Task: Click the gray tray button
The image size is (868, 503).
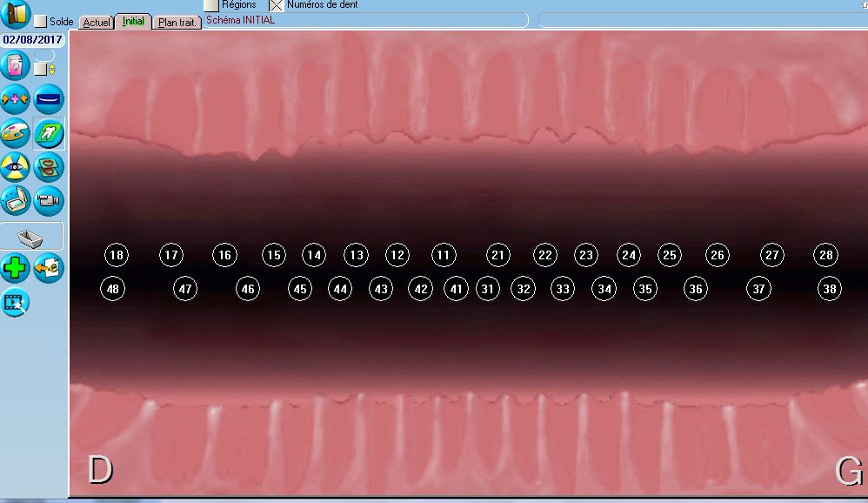Action: tap(32, 236)
